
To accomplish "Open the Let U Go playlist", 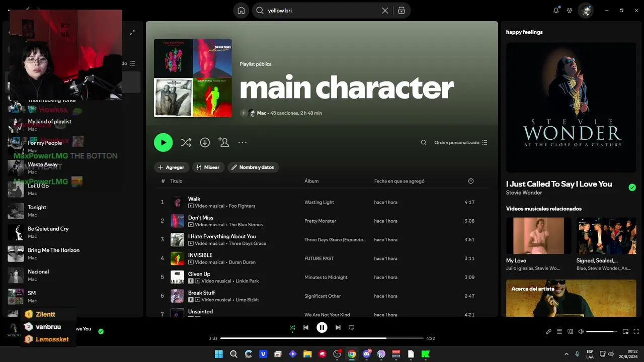I will [73, 190].
